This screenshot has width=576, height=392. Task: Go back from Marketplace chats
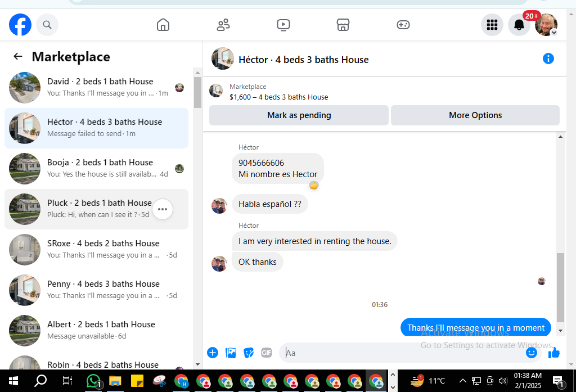pos(17,56)
